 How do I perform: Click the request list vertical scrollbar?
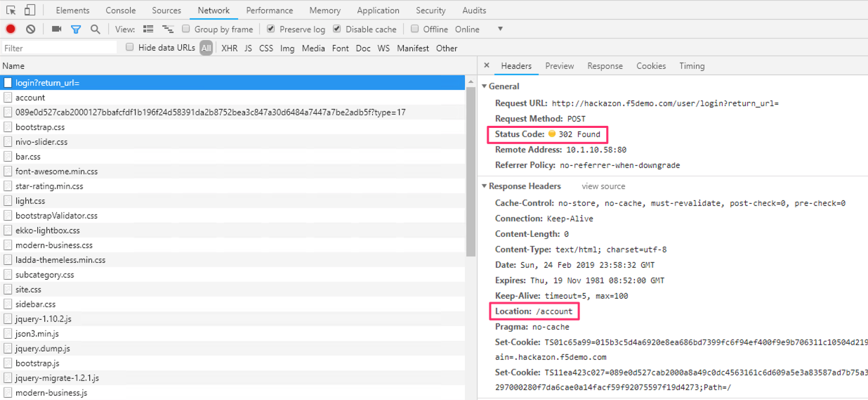(471, 172)
